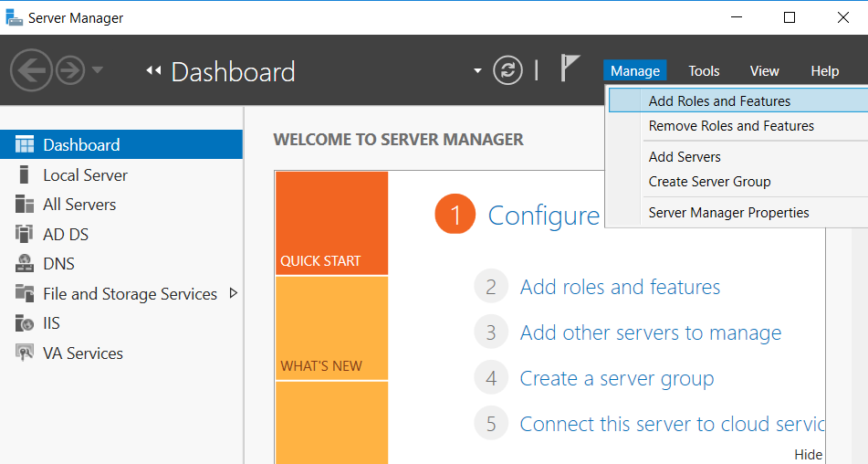Click the step 5 number circle
This screenshot has height=464, width=868.
(x=491, y=423)
